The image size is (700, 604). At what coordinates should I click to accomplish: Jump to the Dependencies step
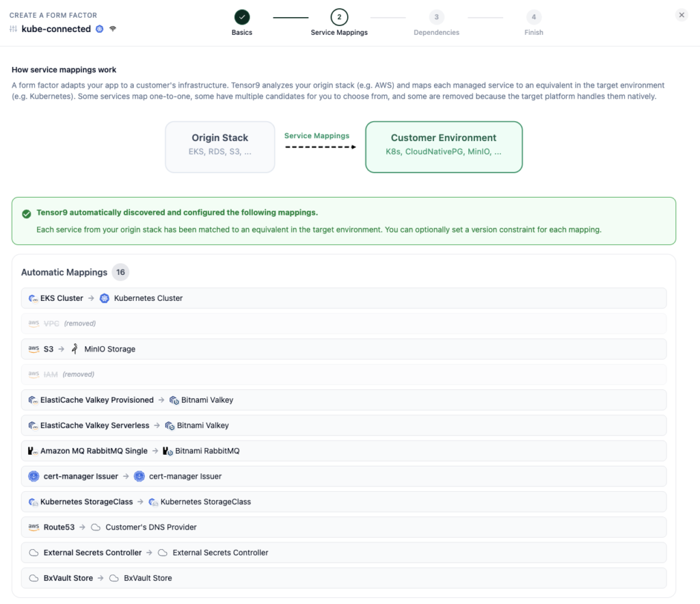coord(436,18)
